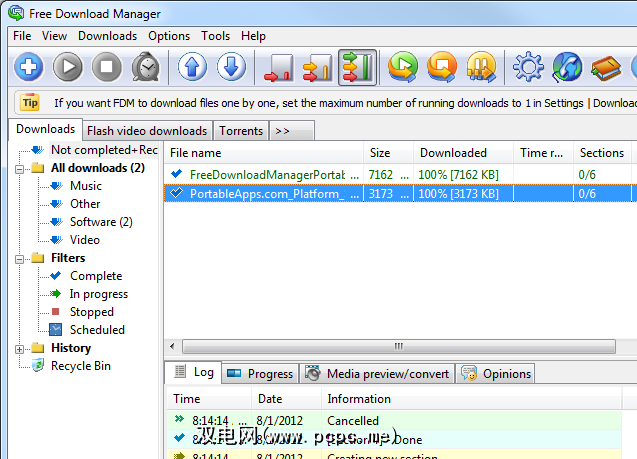The height and width of the screenshot is (459, 637).
Task: Select the Other category
Action: [x=85, y=204]
